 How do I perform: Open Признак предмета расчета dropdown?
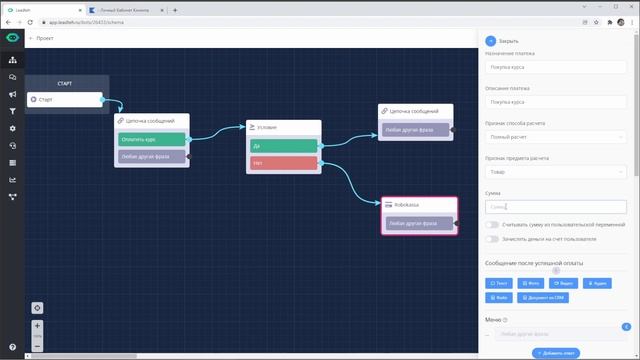click(x=556, y=172)
